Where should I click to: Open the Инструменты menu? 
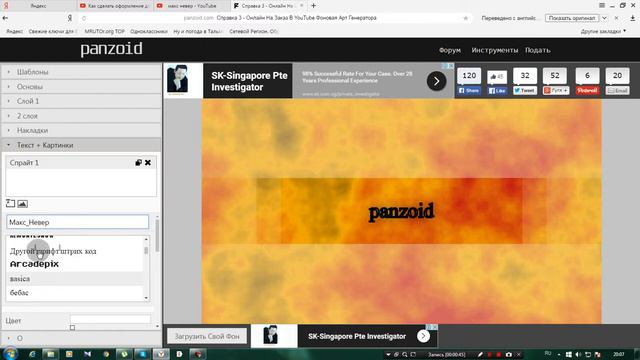(495, 50)
